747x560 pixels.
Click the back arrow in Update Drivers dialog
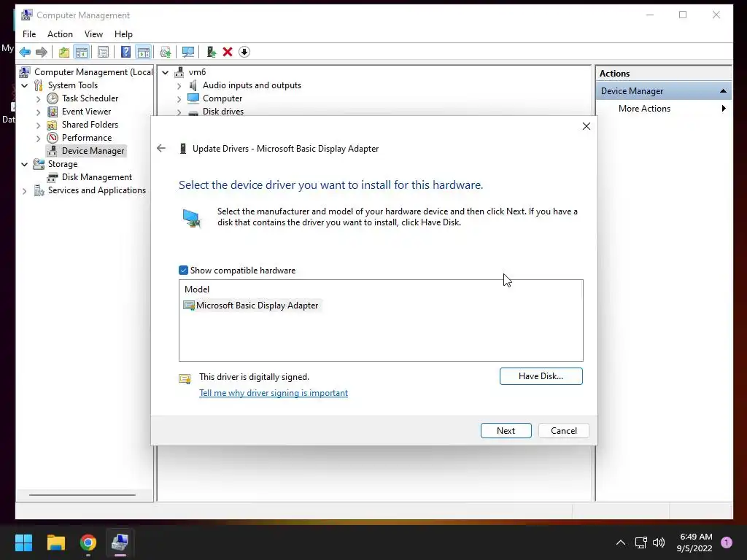(x=161, y=148)
